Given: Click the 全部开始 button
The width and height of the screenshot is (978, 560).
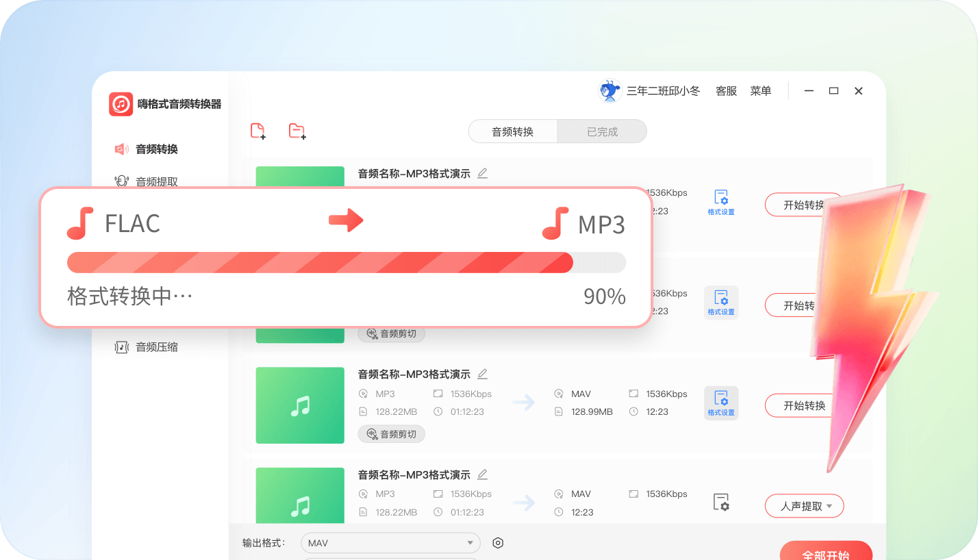Looking at the screenshot, I should (x=826, y=551).
